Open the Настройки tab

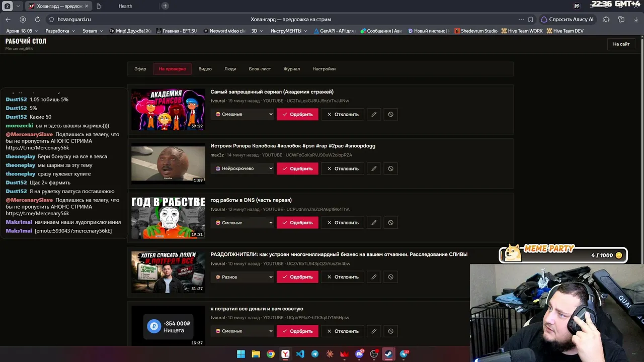(324, 69)
